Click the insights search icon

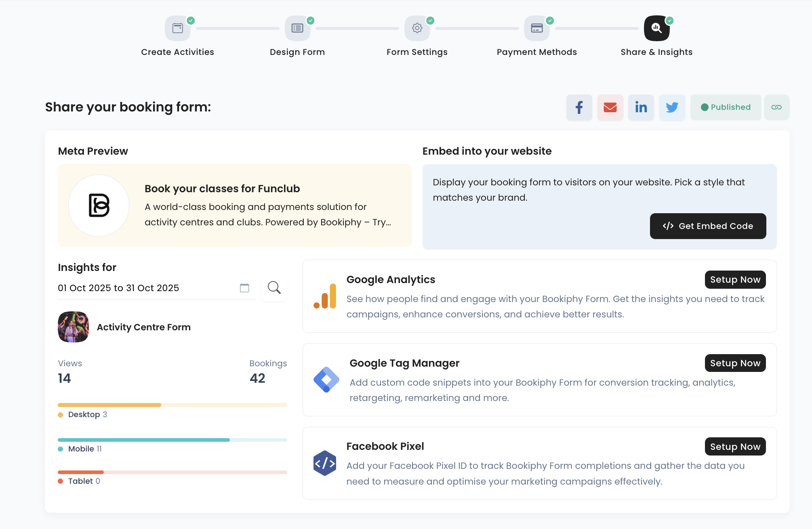(274, 288)
